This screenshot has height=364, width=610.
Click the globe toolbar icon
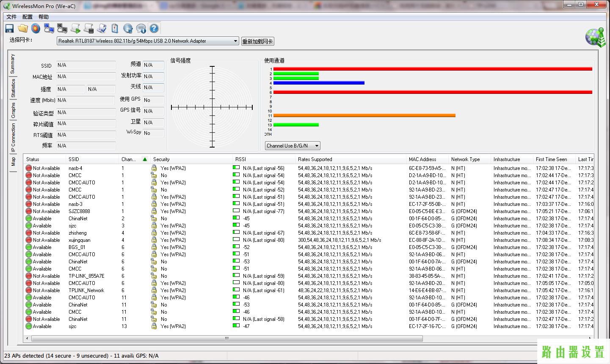[x=128, y=28]
